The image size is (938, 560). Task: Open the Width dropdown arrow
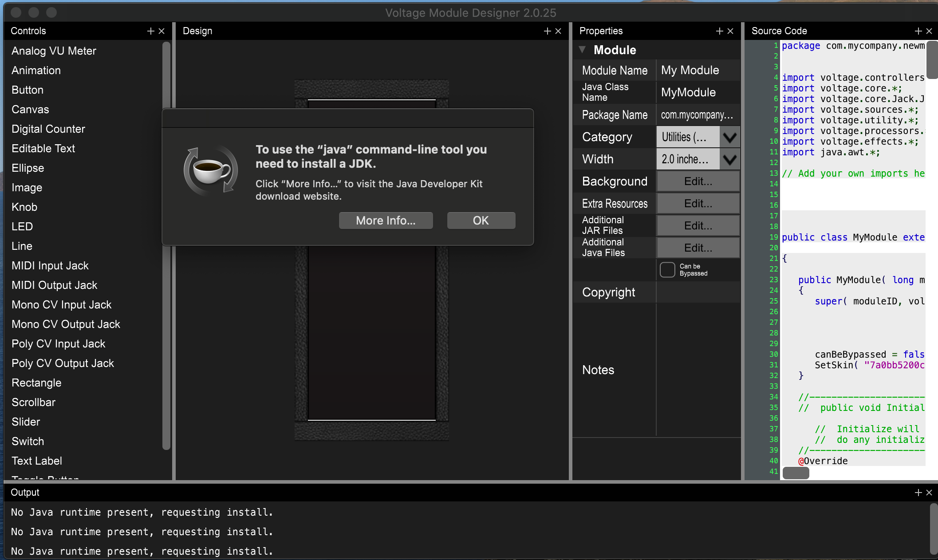tap(729, 159)
